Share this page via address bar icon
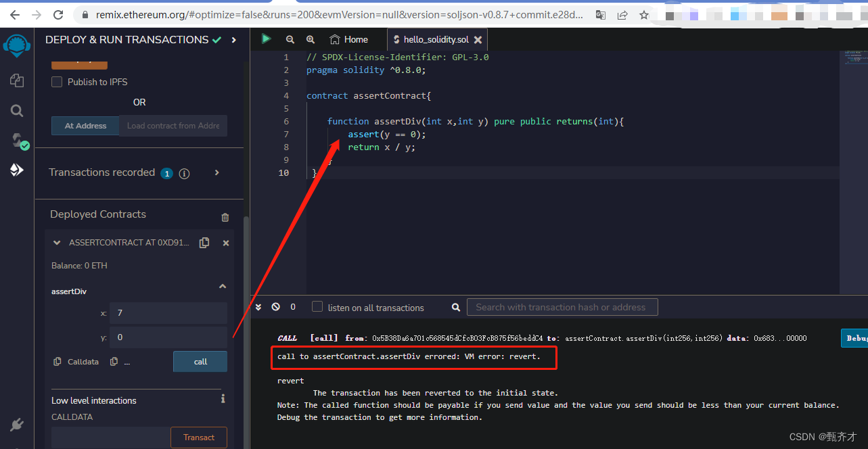This screenshot has width=868, height=449. (x=622, y=14)
